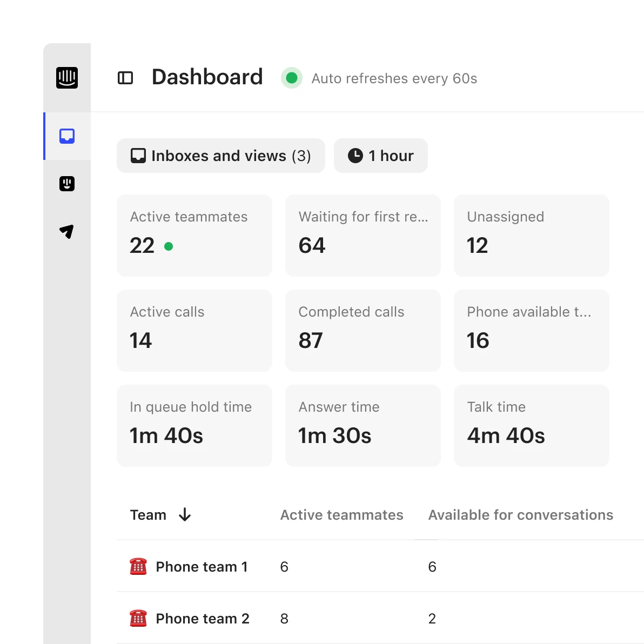Click the 16 phone available value
Viewport: 644px width, 644px height.
pos(478,340)
